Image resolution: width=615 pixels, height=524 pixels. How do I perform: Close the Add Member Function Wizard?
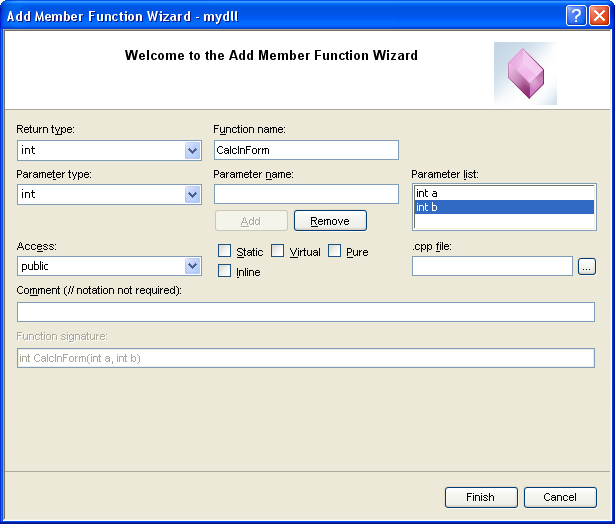[x=599, y=16]
